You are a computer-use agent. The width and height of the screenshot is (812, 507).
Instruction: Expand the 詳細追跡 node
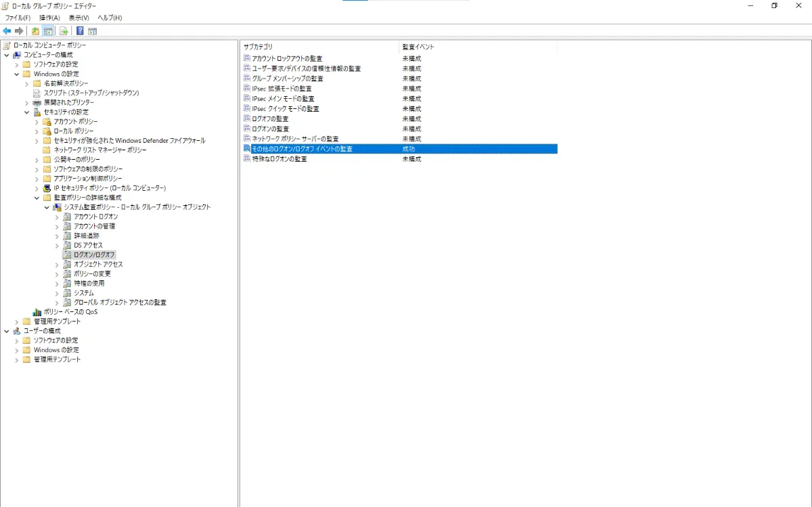click(58, 236)
